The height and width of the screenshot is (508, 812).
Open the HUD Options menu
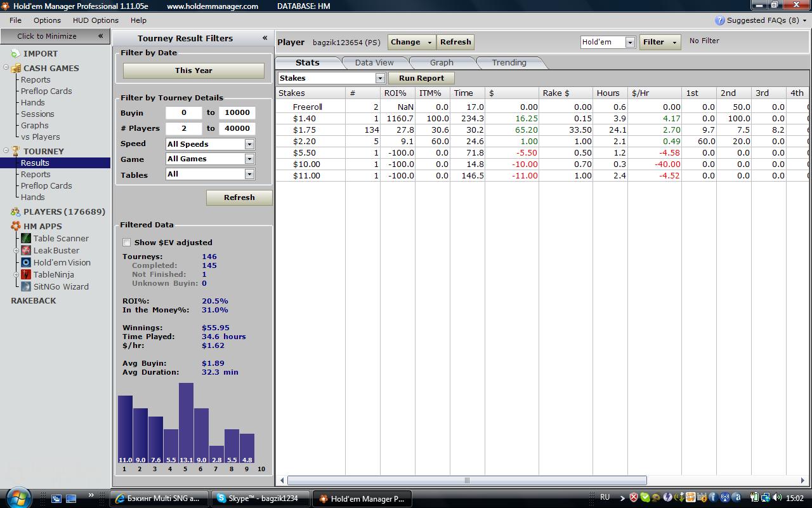click(x=95, y=20)
